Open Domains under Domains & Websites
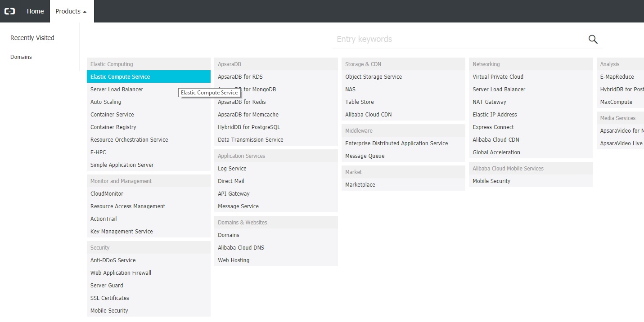This screenshot has height=322, width=644. click(x=276, y=235)
